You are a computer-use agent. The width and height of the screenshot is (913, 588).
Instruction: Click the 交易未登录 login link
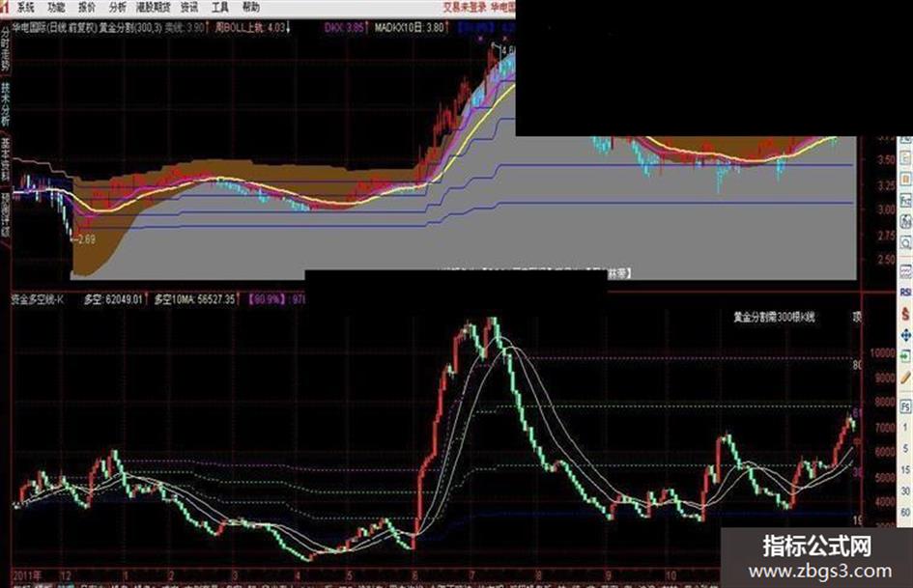(464, 7)
